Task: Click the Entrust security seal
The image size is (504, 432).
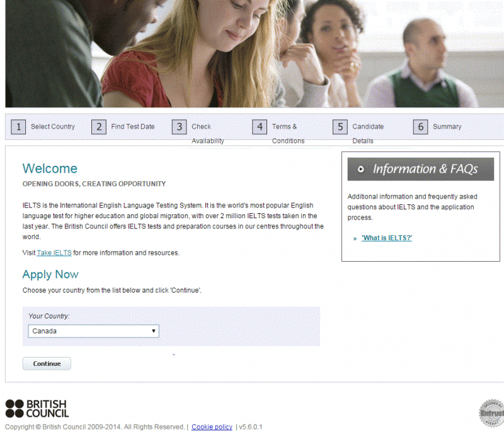Action: click(x=491, y=413)
